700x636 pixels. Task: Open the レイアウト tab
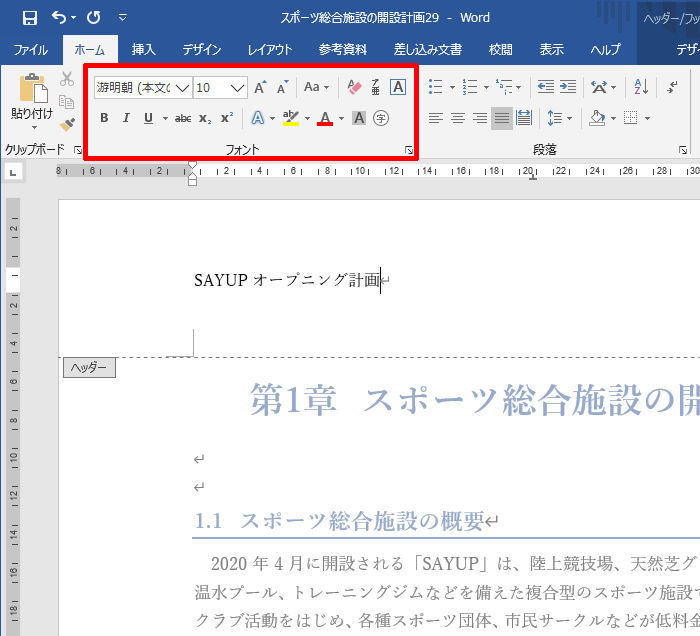pyautogui.click(x=270, y=50)
